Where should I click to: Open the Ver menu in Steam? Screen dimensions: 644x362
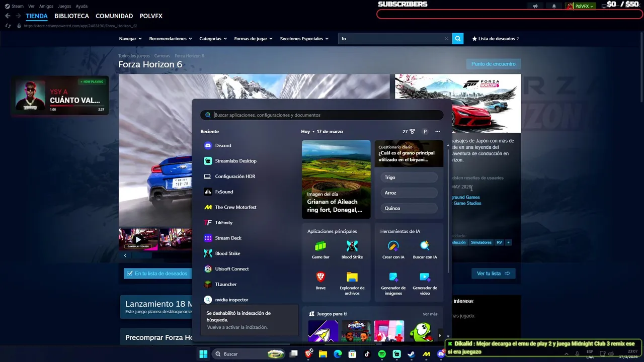click(31, 6)
